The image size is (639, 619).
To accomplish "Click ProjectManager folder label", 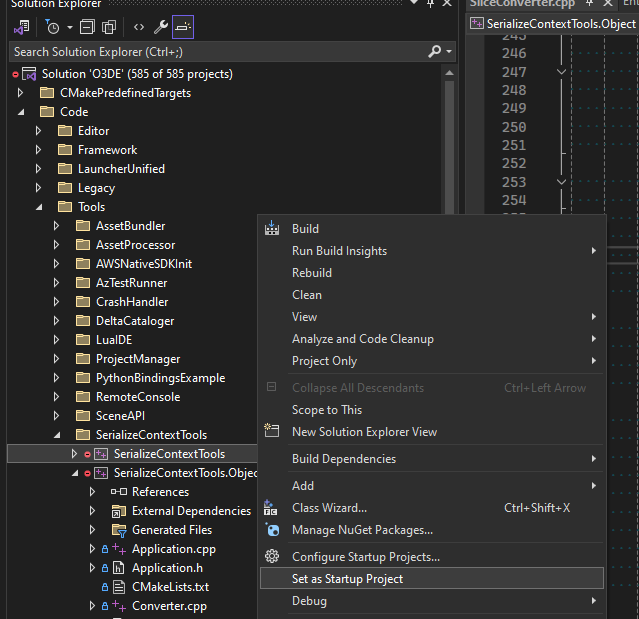I will (x=138, y=359).
